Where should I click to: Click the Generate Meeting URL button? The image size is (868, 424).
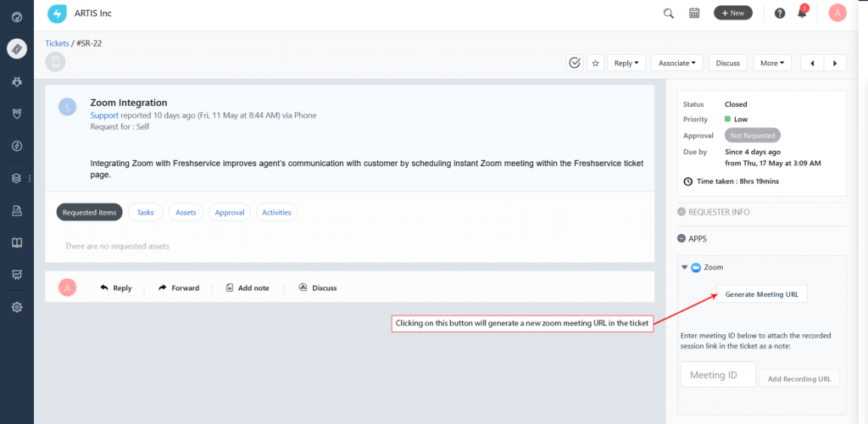tap(761, 294)
